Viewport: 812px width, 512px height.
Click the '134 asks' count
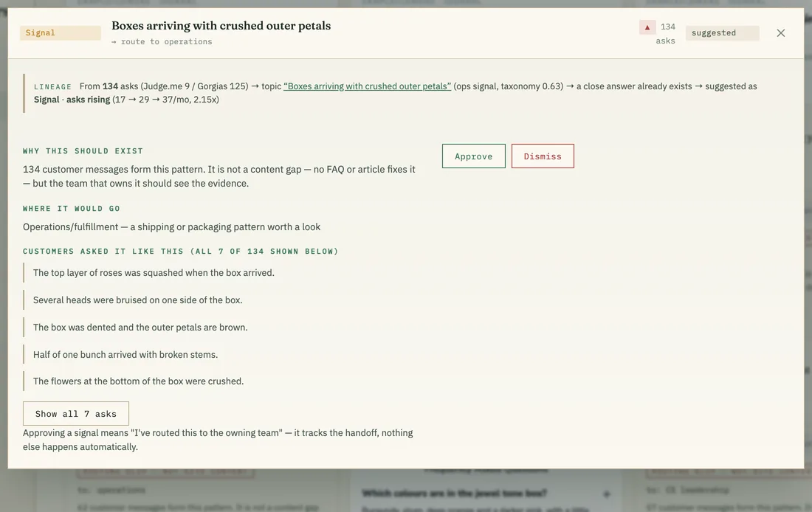(x=667, y=34)
